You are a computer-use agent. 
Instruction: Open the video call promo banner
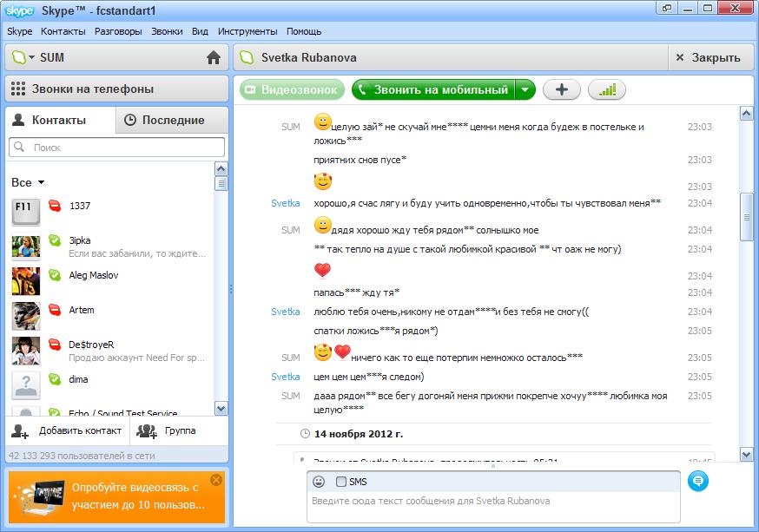(116, 496)
